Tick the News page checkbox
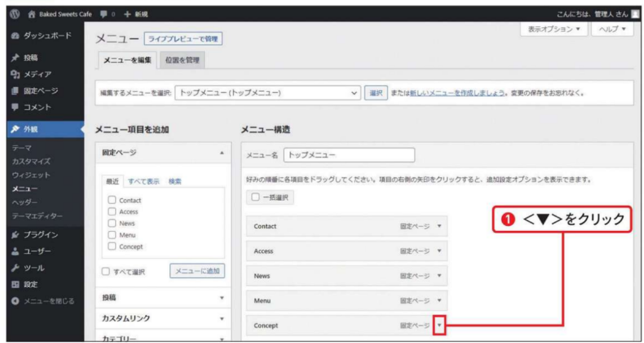644x343 pixels. tap(112, 223)
